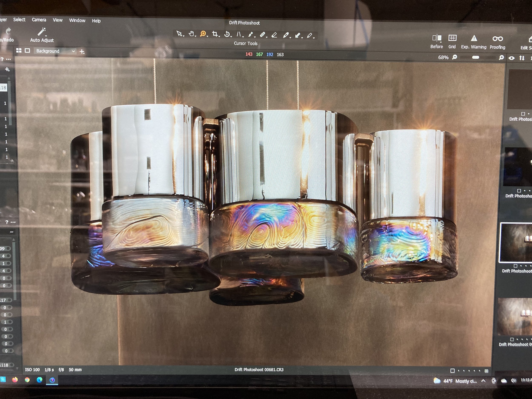Image resolution: width=532 pixels, height=399 pixels.
Task: Open the Camera menu
Action: [39, 20]
